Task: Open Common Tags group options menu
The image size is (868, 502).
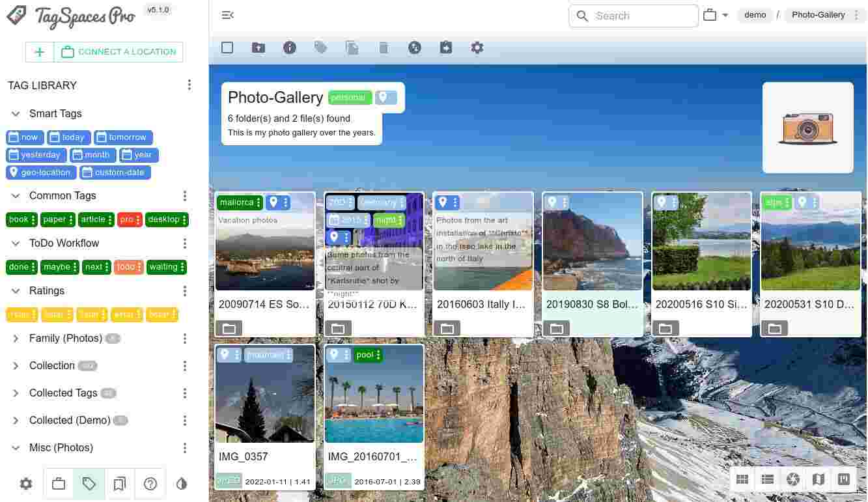Action: click(185, 195)
